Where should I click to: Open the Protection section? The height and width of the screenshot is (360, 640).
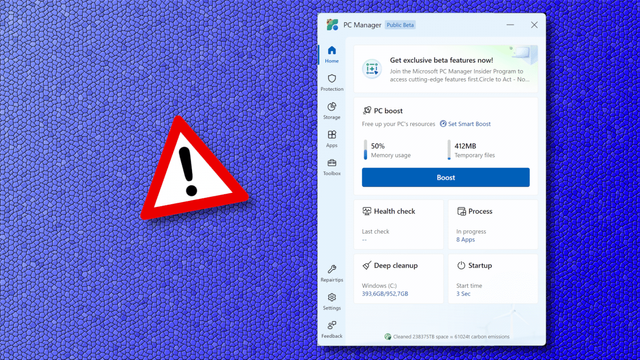pos(331,82)
